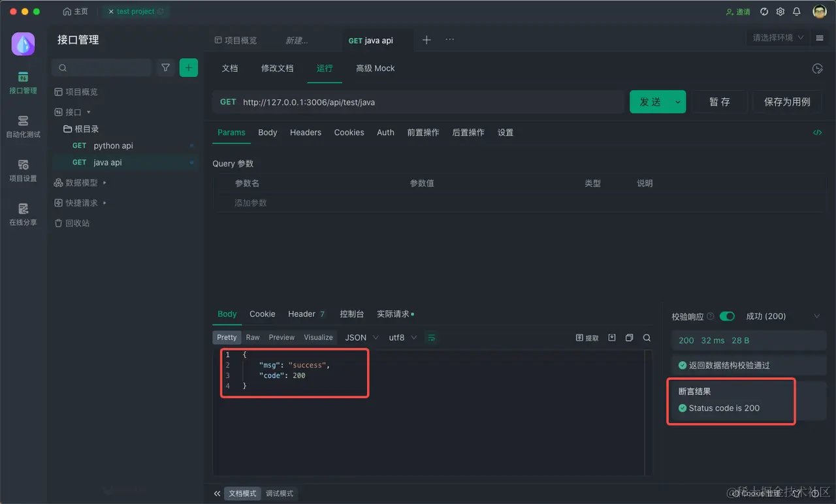Click the request URL field

click(x=431, y=102)
